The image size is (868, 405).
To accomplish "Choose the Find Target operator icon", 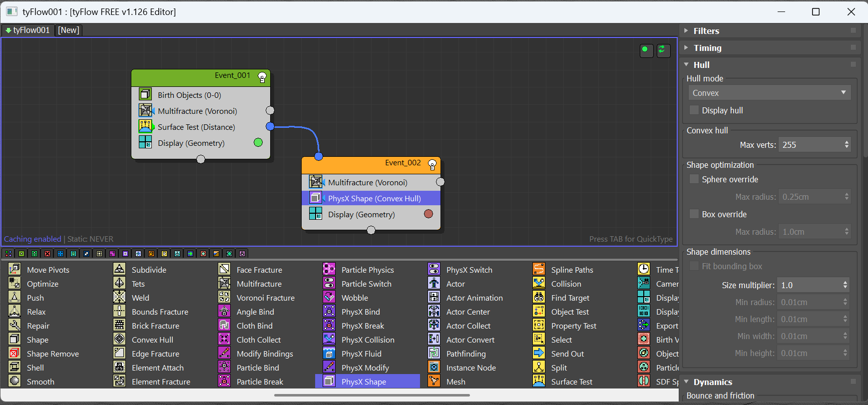I will [539, 297].
